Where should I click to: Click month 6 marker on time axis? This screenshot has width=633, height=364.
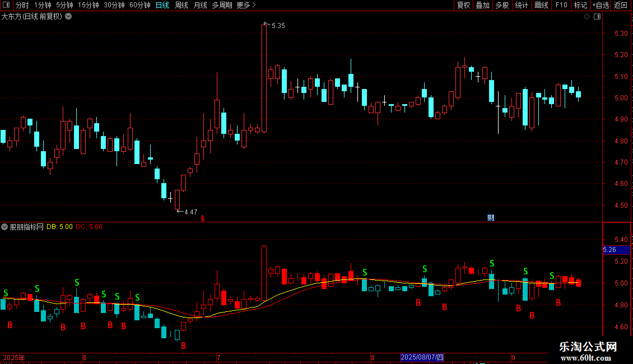point(85,357)
